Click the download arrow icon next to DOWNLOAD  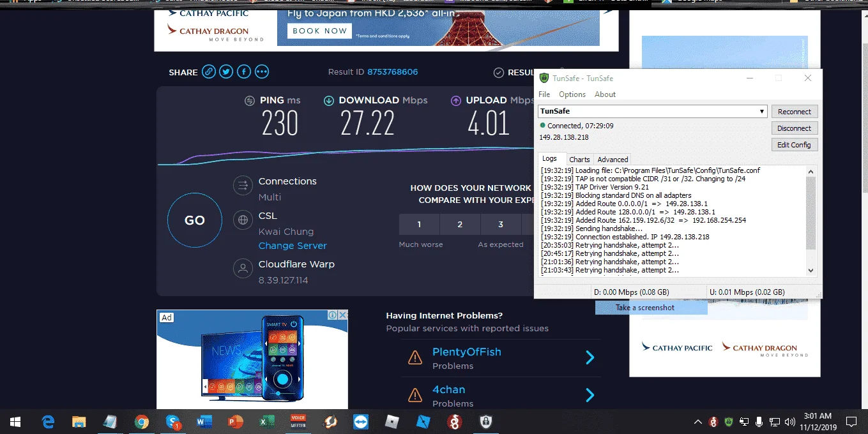pyautogui.click(x=329, y=100)
